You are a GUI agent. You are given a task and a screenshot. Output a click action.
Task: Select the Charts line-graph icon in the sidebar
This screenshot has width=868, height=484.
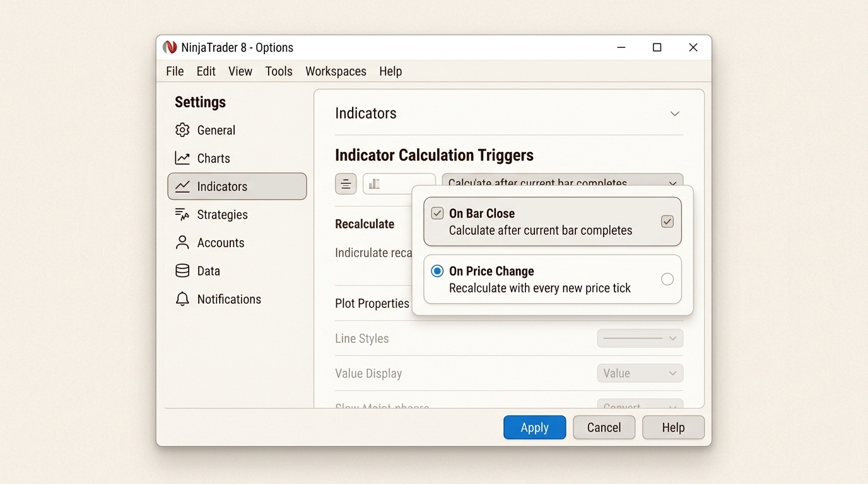pyautogui.click(x=182, y=158)
